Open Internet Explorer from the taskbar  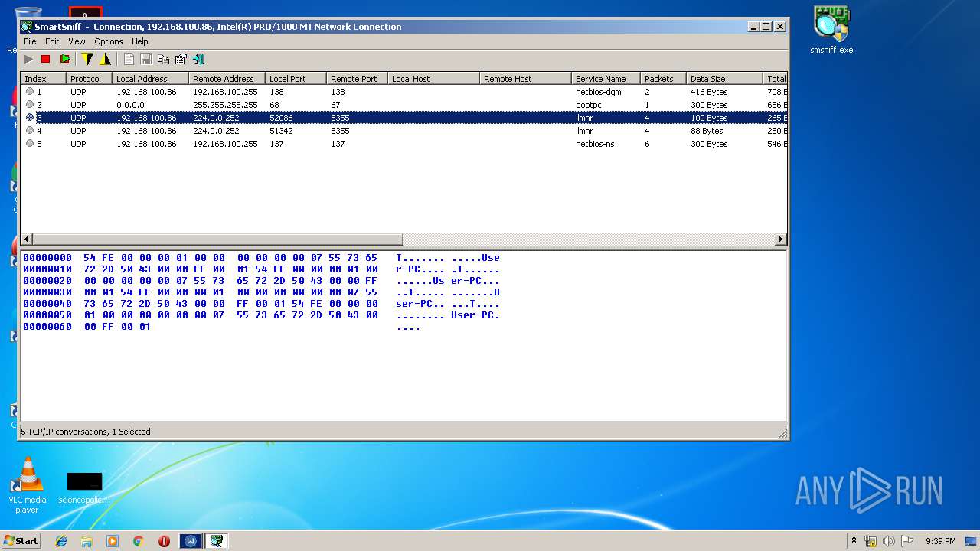(x=61, y=541)
